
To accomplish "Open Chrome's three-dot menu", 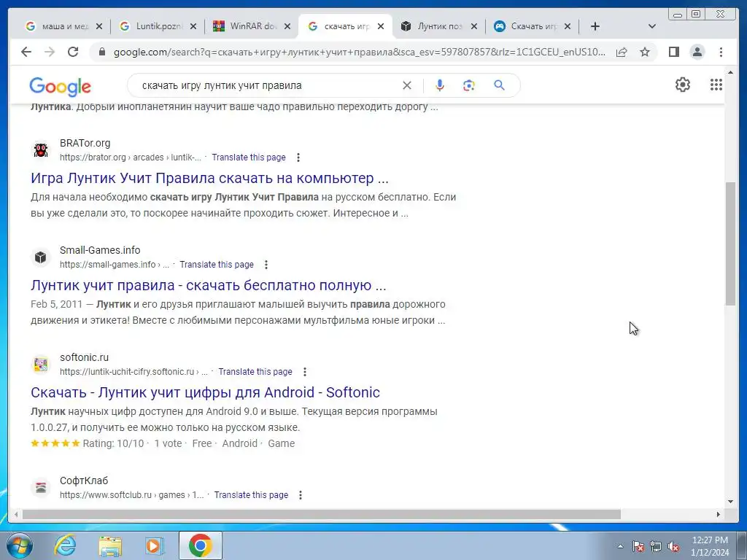I will point(721,52).
